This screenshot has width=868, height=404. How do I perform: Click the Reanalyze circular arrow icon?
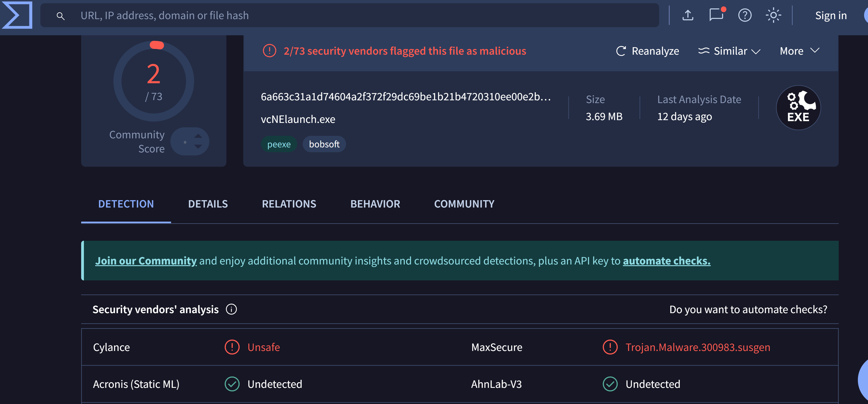point(621,51)
